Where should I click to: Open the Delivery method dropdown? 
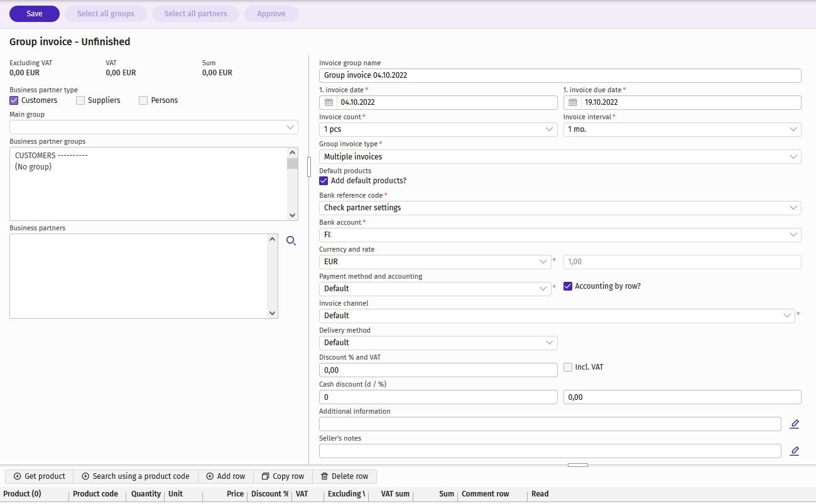click(548, 343)
